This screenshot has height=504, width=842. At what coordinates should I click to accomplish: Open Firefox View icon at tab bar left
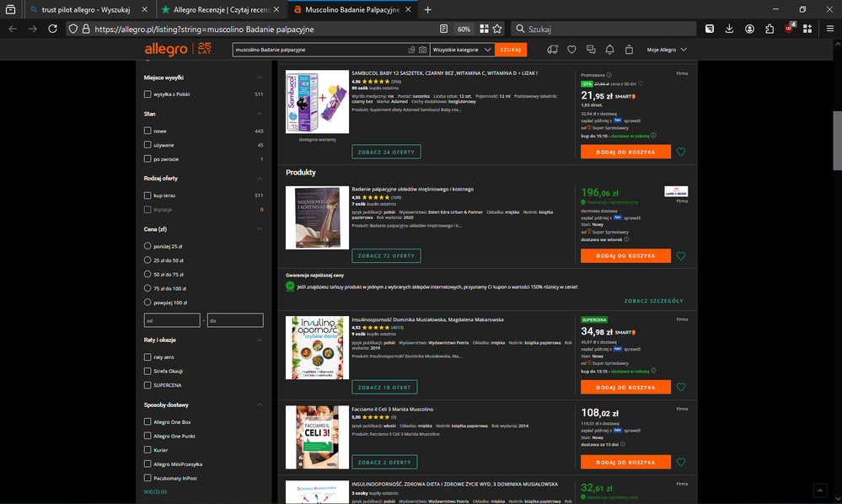point(10,9)
